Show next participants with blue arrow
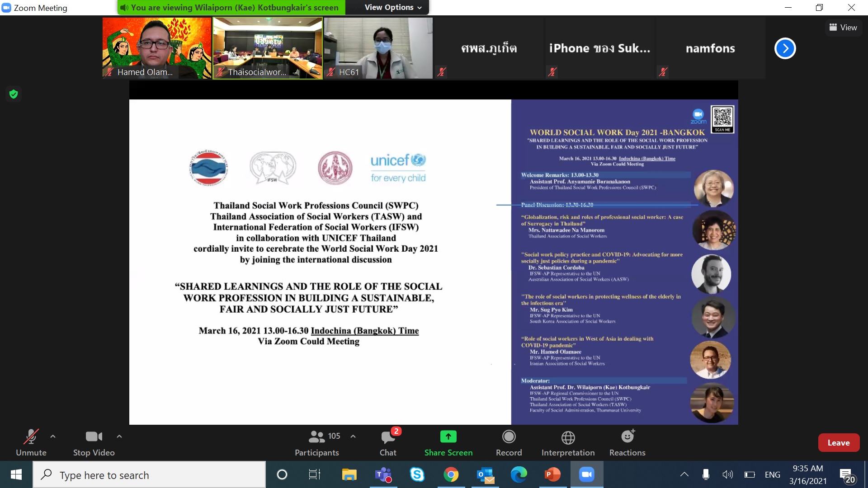 tap(785, 48)
